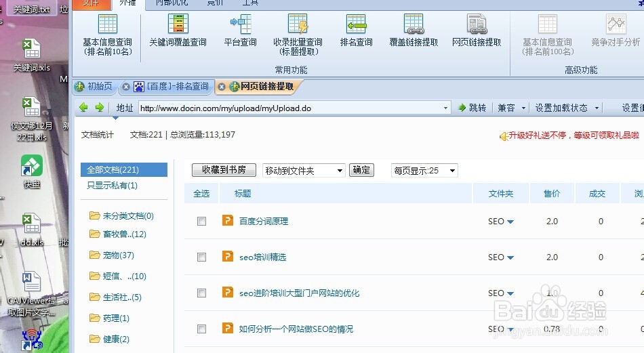The height and width of the screenshot is (353, 644).
Task: Switch to 初始页 tab
Action: click(94, 86)
